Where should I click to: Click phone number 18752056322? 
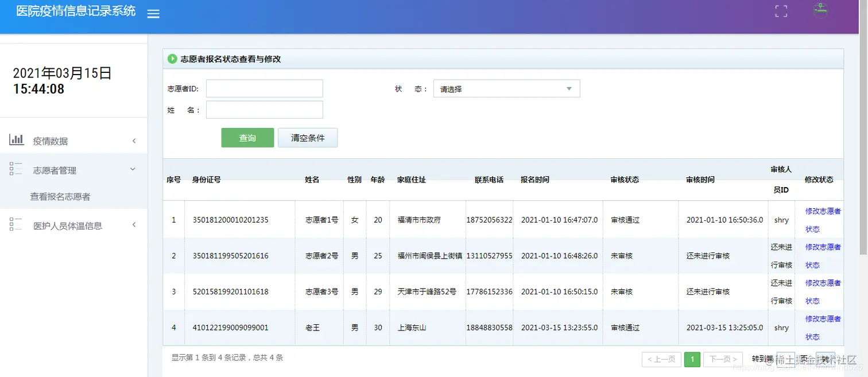[x=489, y=220]
